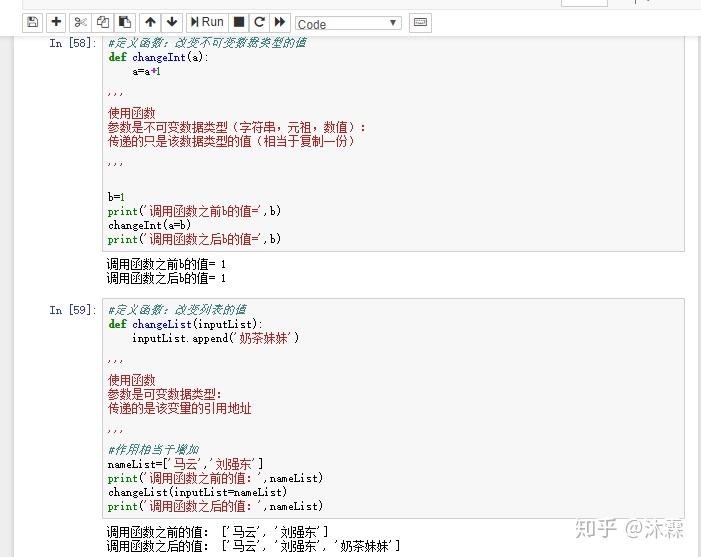701x557 pixels.
Task: Select cell In [58] prompt
Action: [x=72, y=43]
